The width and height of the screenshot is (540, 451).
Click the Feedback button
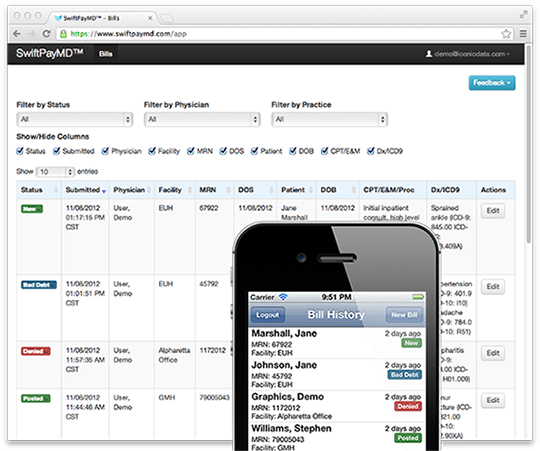(492, 83)
